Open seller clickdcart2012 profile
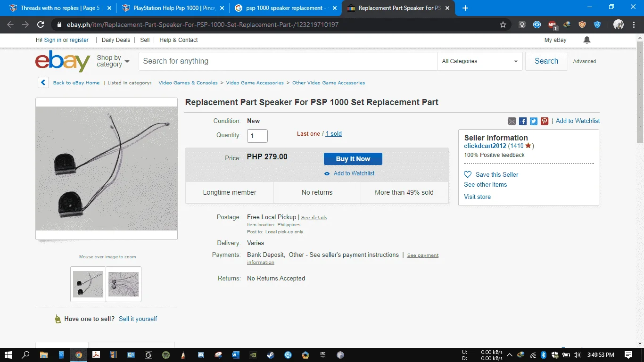This screenshot has width=644, height=362. click(485, 146)
